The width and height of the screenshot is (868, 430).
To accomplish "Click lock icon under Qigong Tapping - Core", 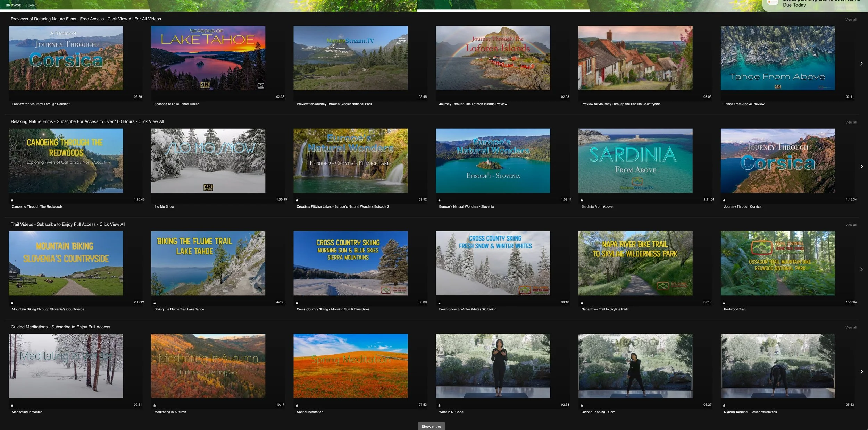I will point(582,405).
